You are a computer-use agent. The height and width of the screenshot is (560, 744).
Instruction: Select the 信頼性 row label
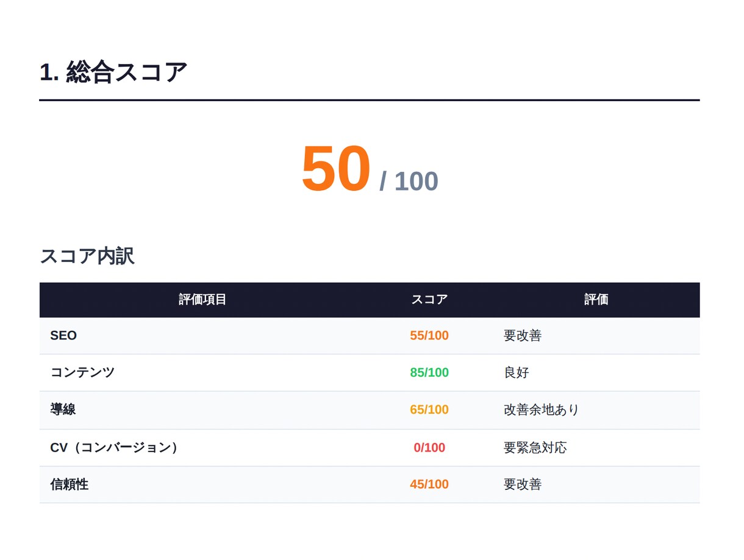(x=70, y=484)
